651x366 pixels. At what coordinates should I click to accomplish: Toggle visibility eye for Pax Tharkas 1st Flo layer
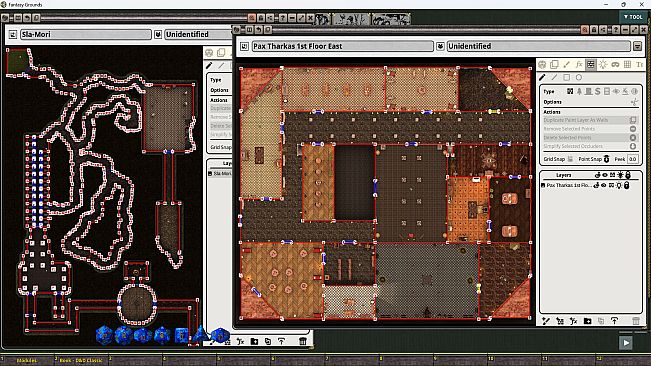coord(604,185)
